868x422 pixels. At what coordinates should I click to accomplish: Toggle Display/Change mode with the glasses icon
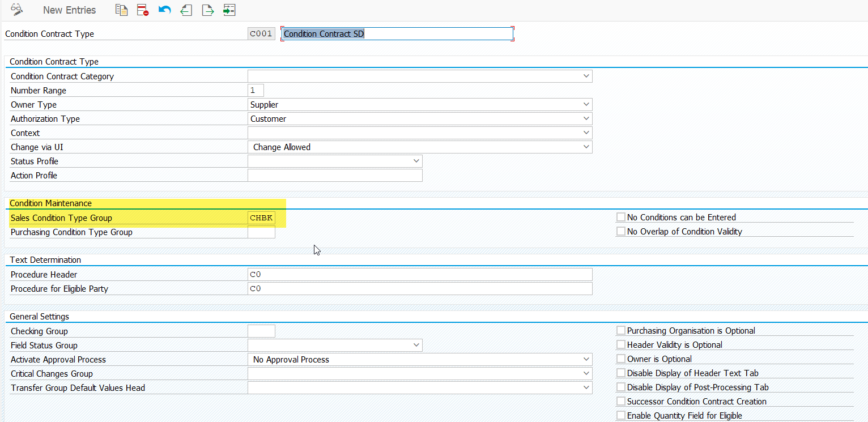tap(16, 10)
